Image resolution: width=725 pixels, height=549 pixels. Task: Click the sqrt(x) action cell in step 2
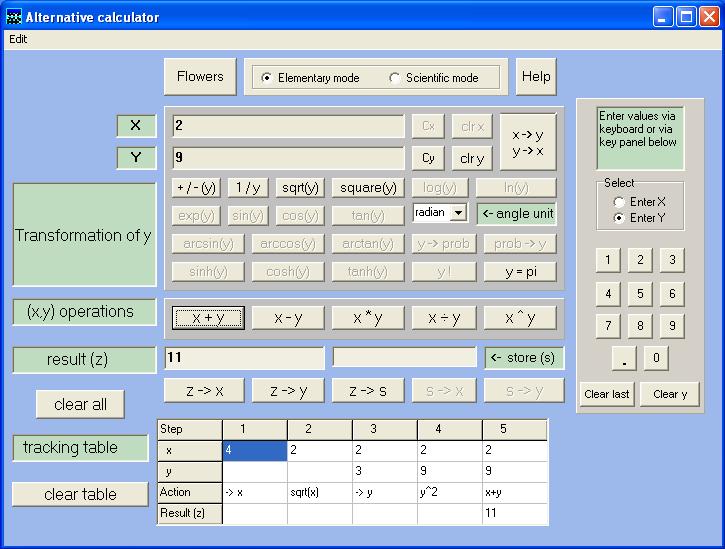(x=319, y=493)
